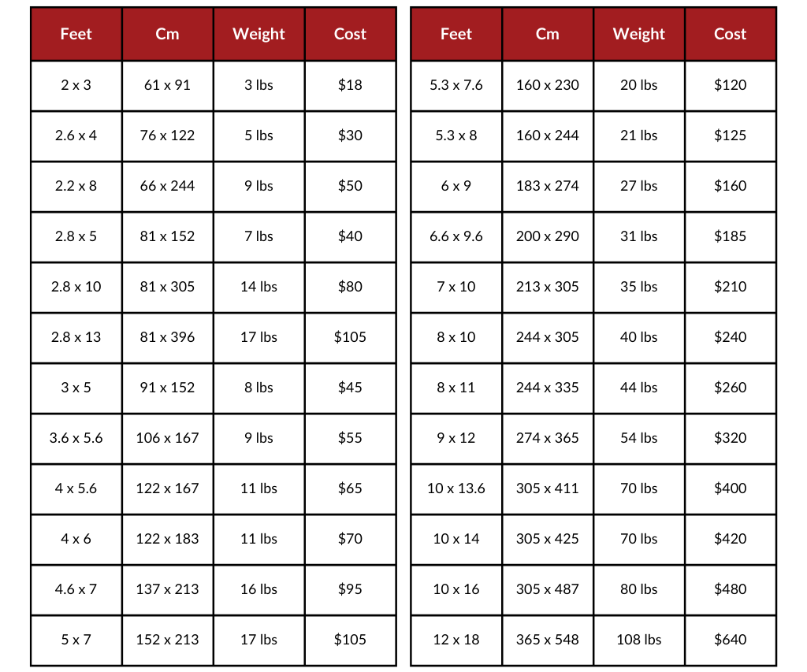This screenshot has width=807, height=672.
Task: Select the 5.3 x 7.6 feet cell
Action: [456, 85]
